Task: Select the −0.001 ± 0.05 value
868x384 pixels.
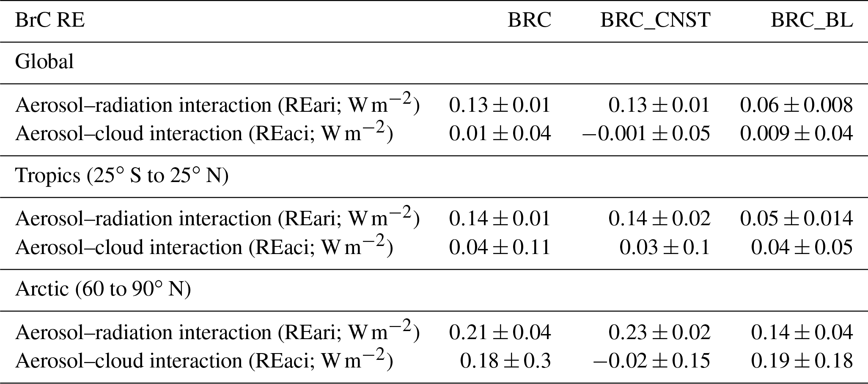Action: coord(646,133)
